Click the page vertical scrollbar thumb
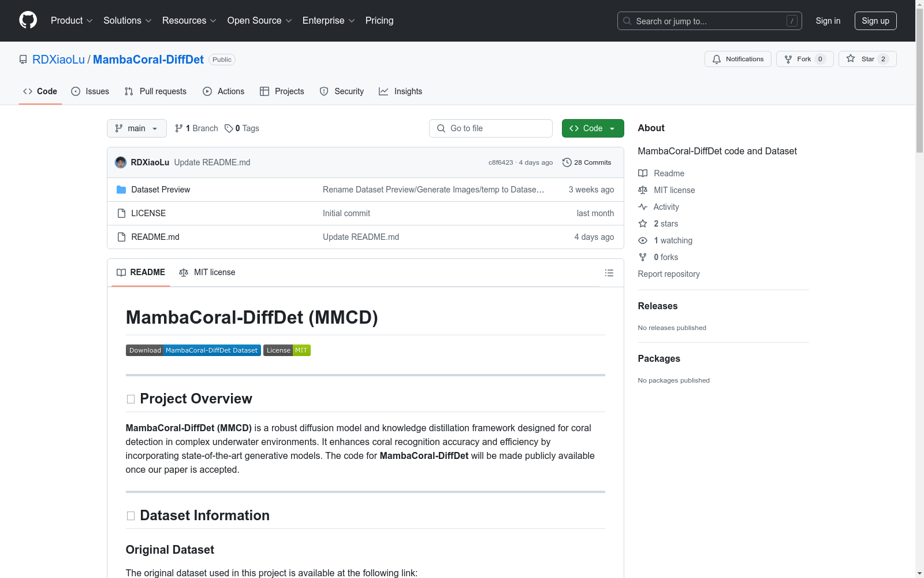Viewport: 924px width, 578px height. pos(919,81)
